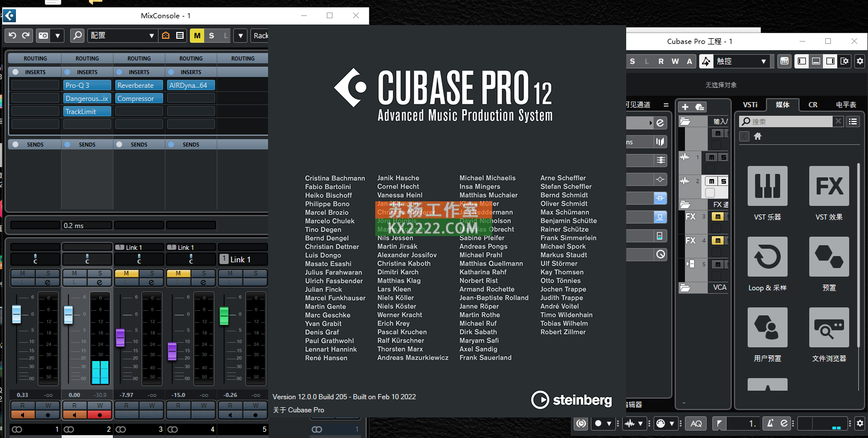
Task: Solo channel 1 using its S button
Action: [47, 274]
